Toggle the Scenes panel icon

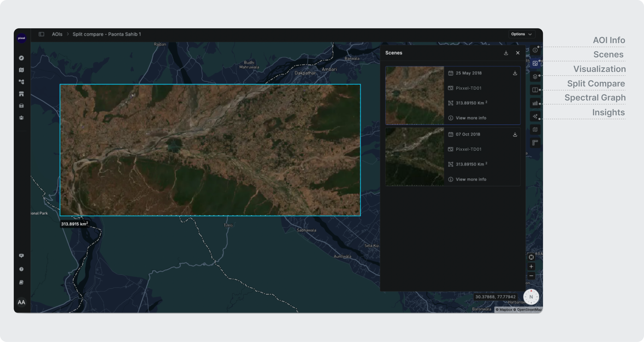click(x=535, y=63)
